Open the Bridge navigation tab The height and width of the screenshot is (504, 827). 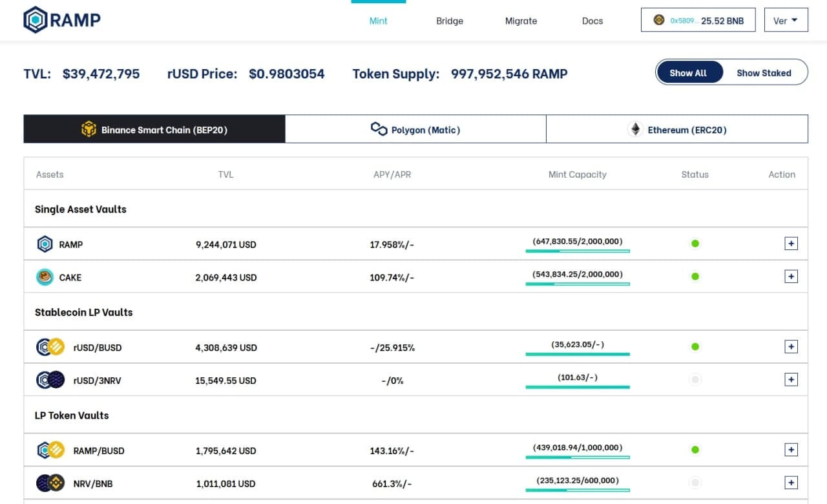click(x=450, y=21)
